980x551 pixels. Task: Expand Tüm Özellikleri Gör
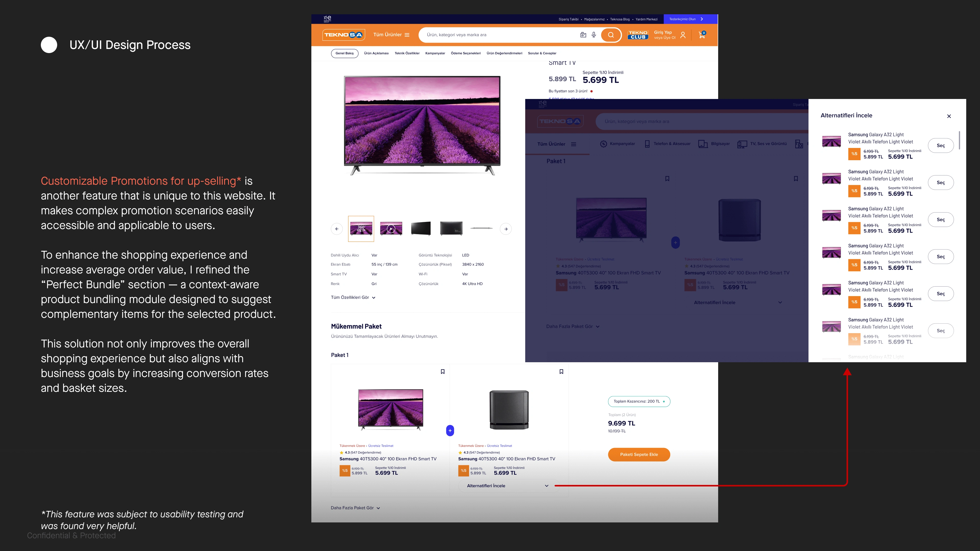tap(353, 297)
